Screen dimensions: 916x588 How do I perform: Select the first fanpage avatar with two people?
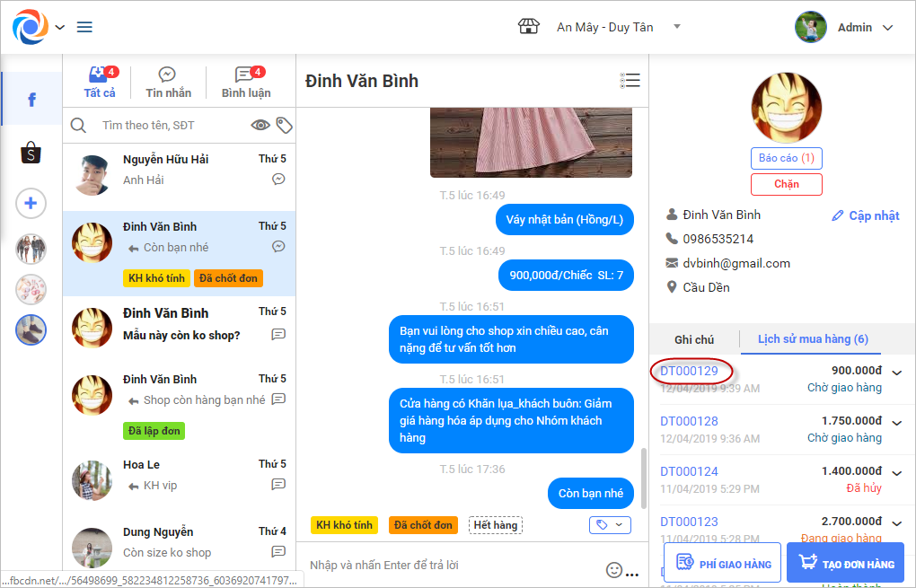(x=31, y=250)
